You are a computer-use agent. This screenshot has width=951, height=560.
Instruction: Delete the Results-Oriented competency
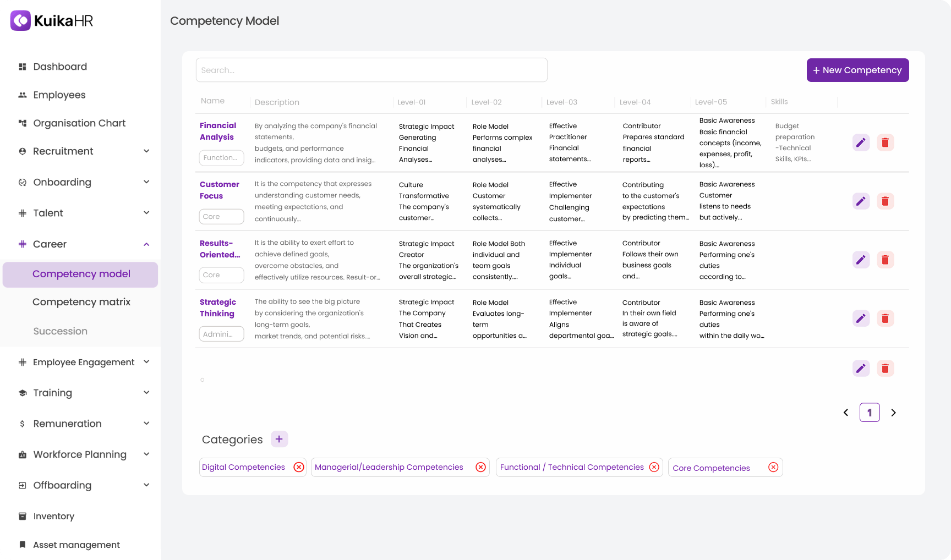point(886,260)
